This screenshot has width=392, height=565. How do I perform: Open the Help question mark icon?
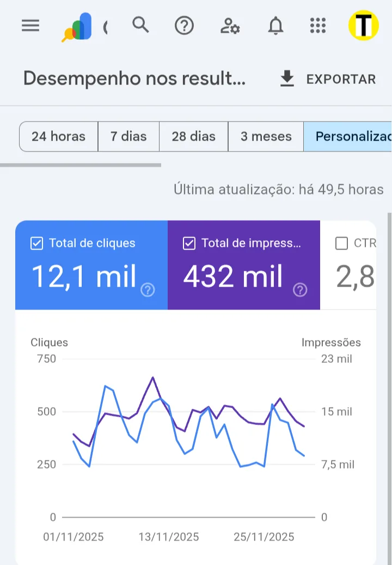184,26
